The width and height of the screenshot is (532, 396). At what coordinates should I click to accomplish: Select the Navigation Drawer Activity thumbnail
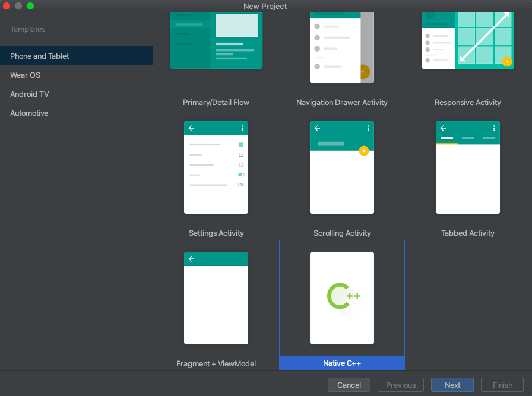pos(342,48)
